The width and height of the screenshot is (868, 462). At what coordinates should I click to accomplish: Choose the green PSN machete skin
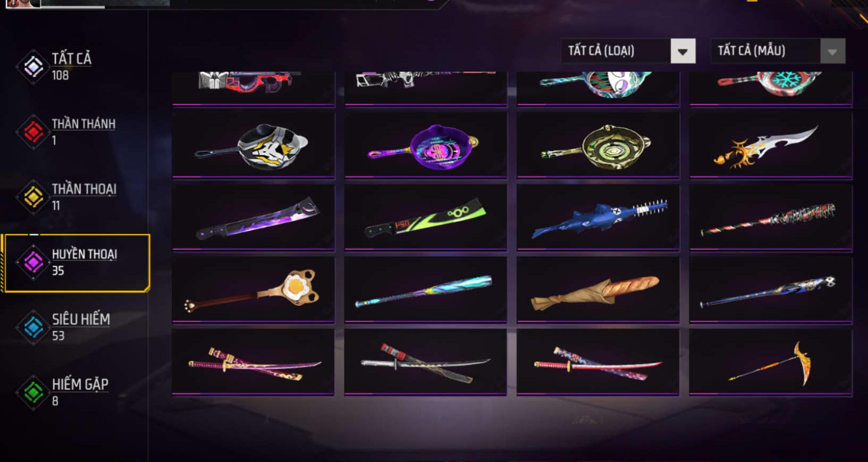426,217
